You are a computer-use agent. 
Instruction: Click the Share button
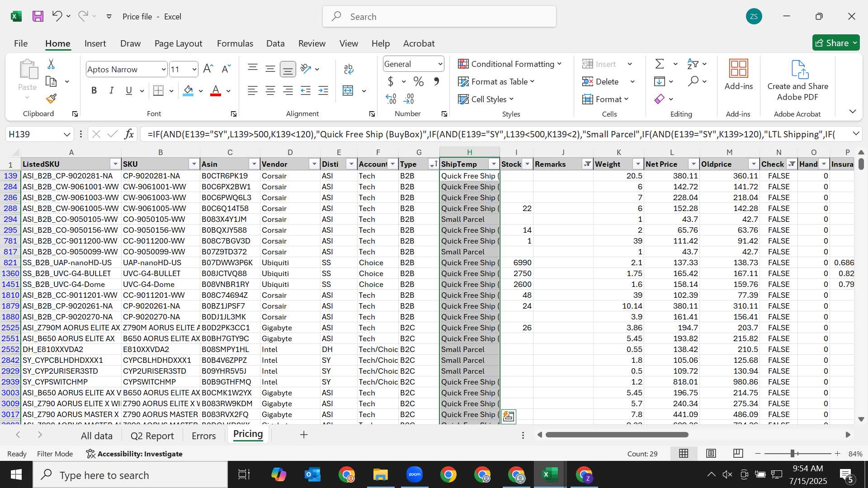click(x=836, y=43)
